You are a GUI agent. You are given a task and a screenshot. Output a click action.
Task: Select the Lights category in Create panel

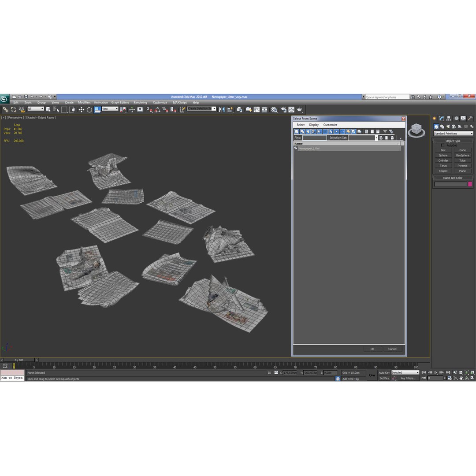pyautogui.click(x=448, y=126)
